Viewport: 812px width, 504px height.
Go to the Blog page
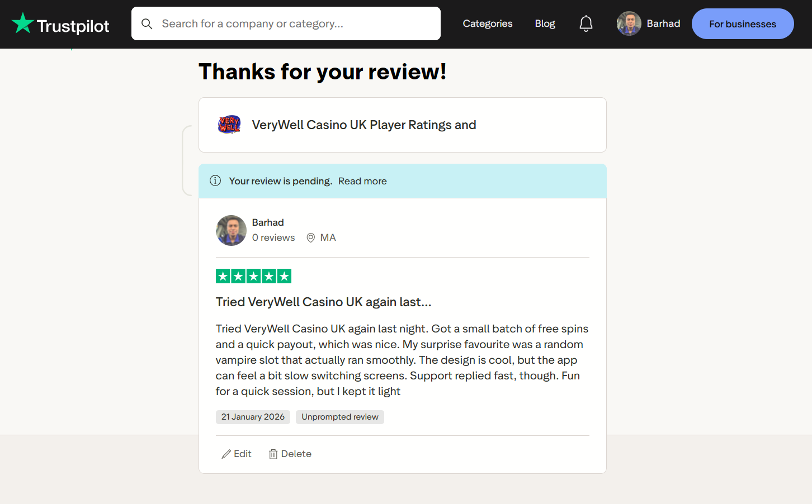point(545,23)
